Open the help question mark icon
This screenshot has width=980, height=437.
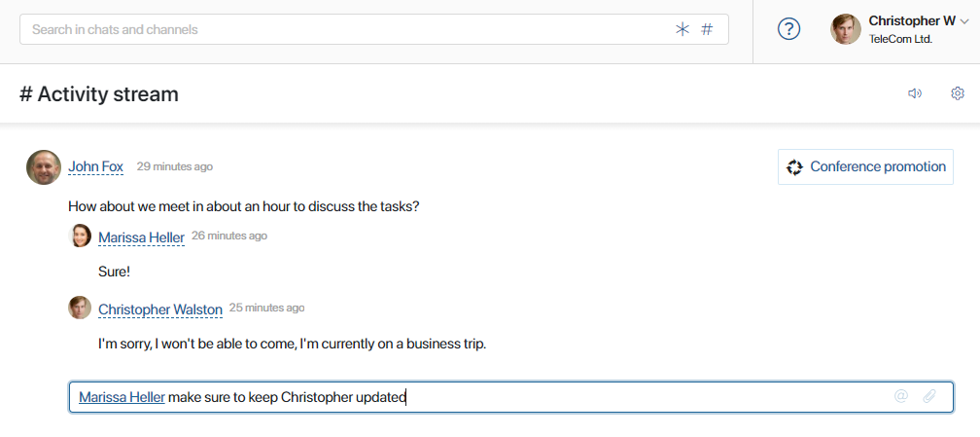point(789,29)
